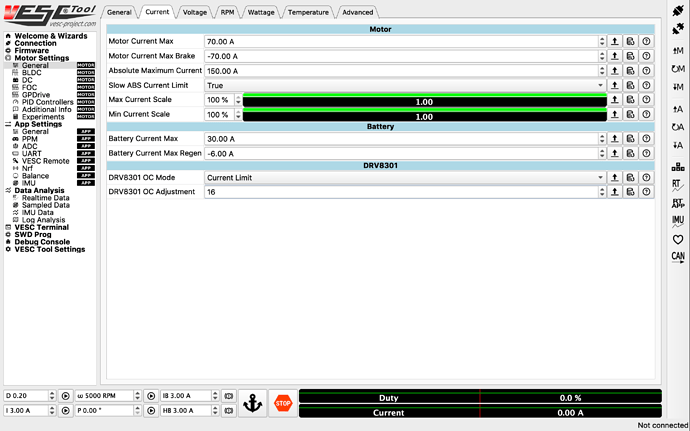
Task: Read default value for Motor Current Max
Action: (x=631, y=41)
